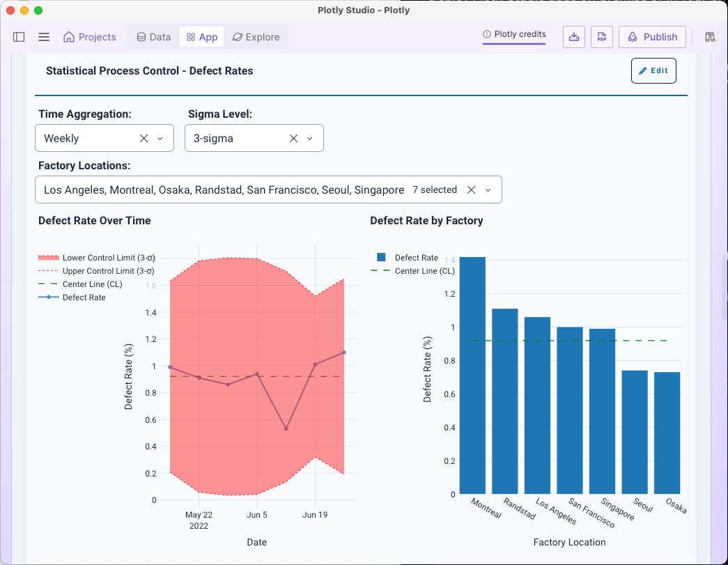Viewport: 728px width, 565px height.
Task: Click the Edit button
Action: 653,70
